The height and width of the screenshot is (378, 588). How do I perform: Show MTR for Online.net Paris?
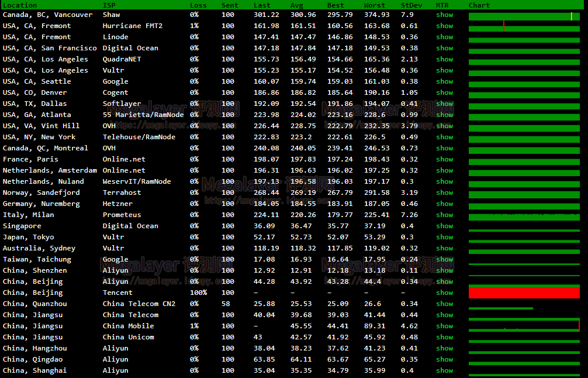pyautogui.click(x=444, y=159)
